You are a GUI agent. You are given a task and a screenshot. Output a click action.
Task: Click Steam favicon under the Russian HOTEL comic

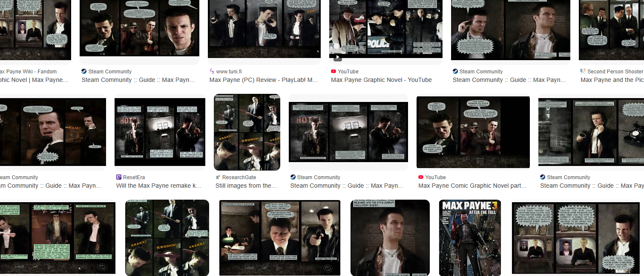coord(293,177)
